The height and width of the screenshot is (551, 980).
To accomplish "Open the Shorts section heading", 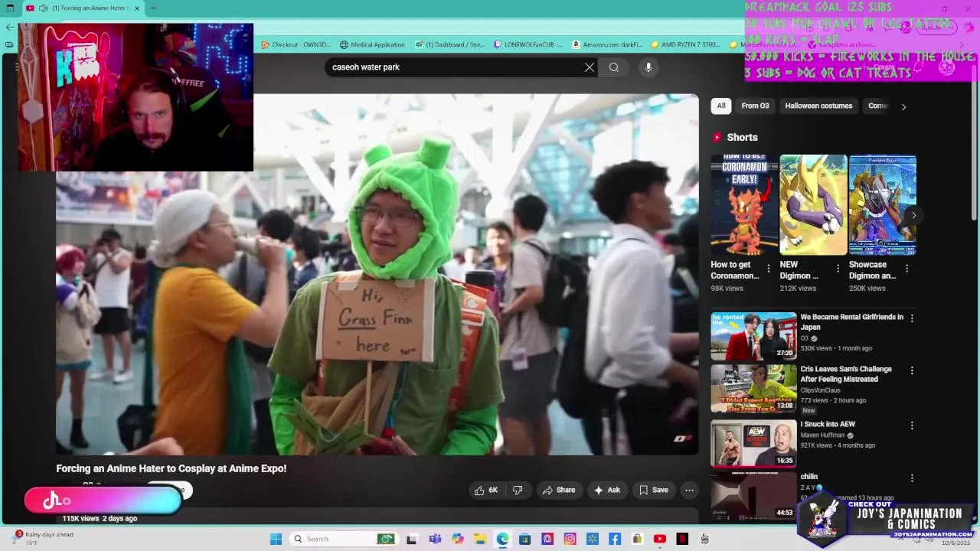I will 742,137.
